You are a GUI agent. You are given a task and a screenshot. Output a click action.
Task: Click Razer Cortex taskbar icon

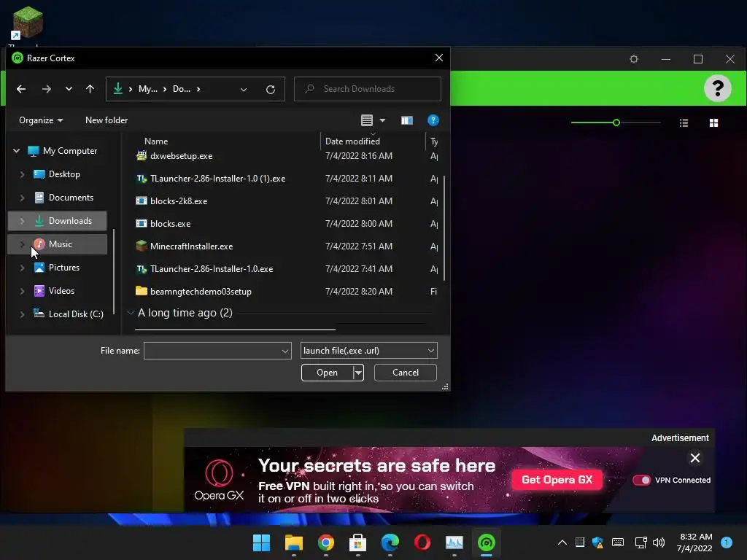487,542
